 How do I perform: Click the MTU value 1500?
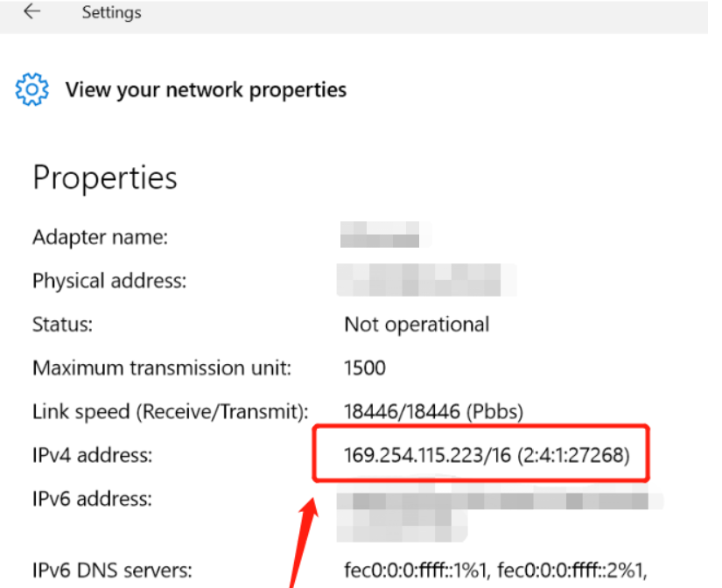click(x=365, y=367)
